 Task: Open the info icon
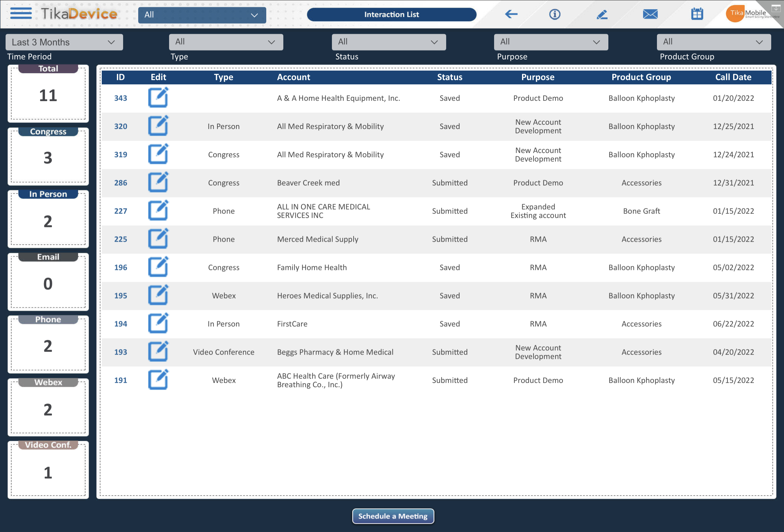(x=555, y=14)
